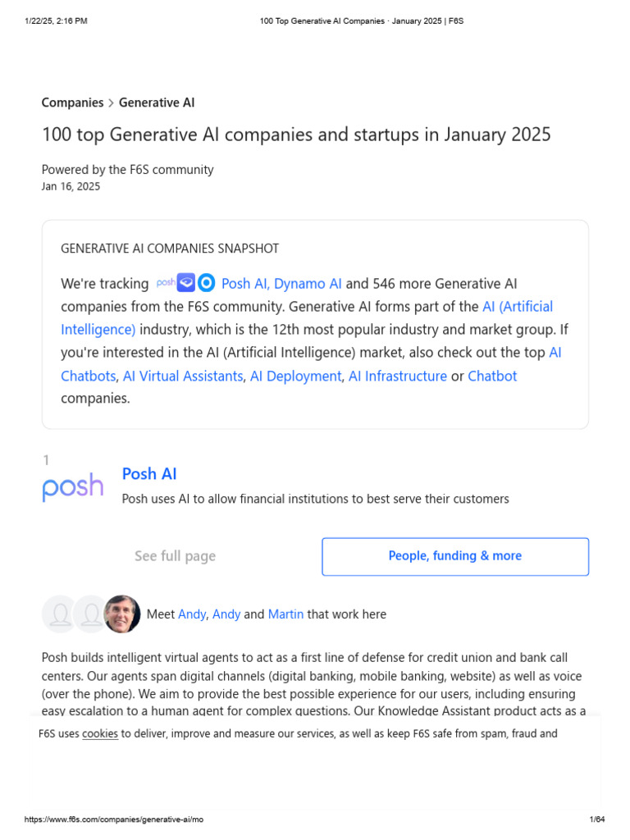This screenshot has height=840, width=630.
Task: Open Martin's profile name link
Action: 285,614
